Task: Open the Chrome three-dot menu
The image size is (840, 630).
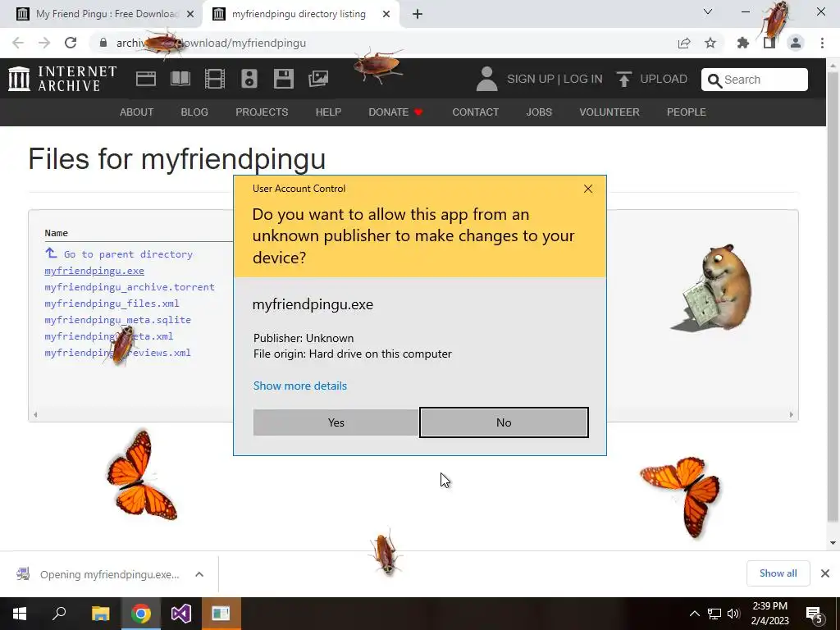Action: [x=822, y=43]
